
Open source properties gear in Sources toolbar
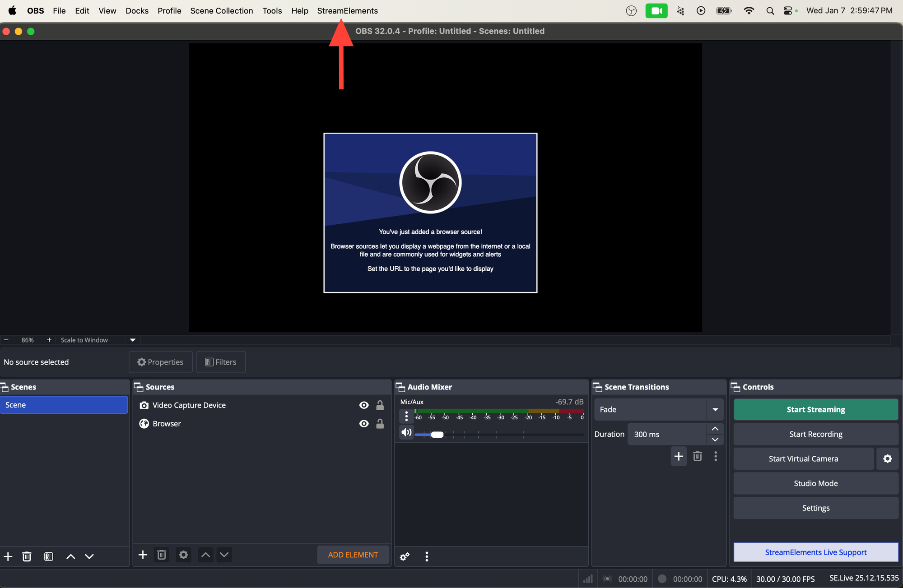coord(183,555)
